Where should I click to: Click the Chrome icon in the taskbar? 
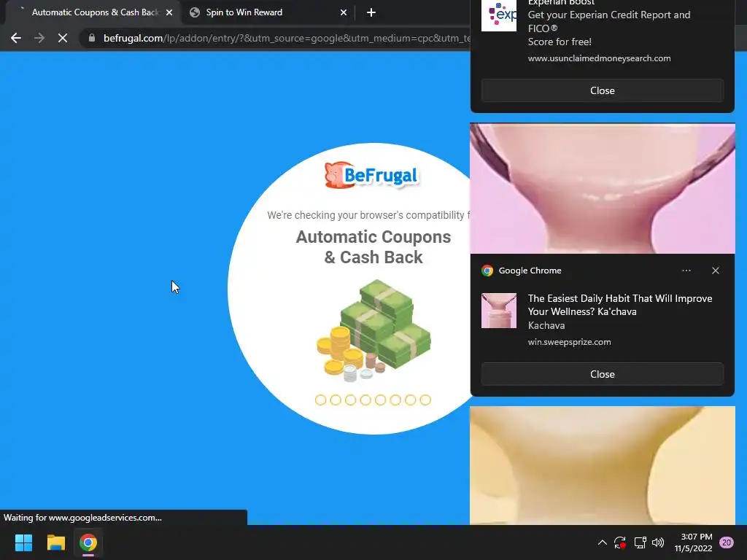click(x=88, y=542)
